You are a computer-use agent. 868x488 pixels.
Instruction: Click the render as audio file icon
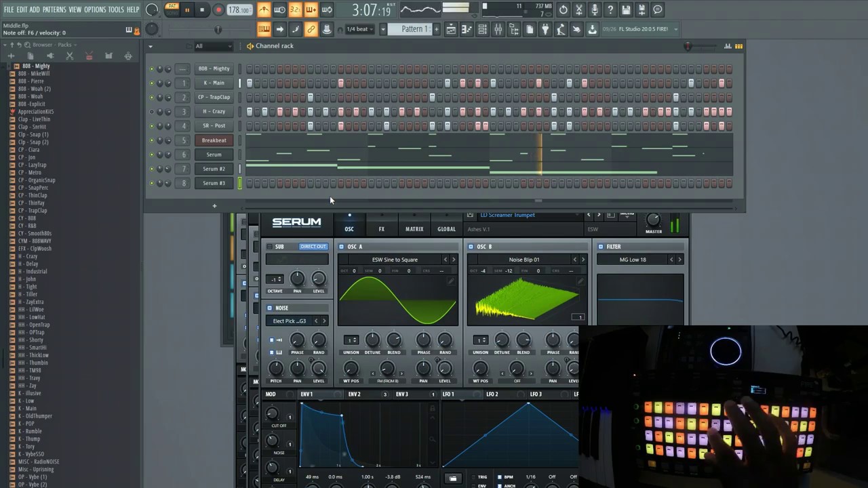pos(642,10)
